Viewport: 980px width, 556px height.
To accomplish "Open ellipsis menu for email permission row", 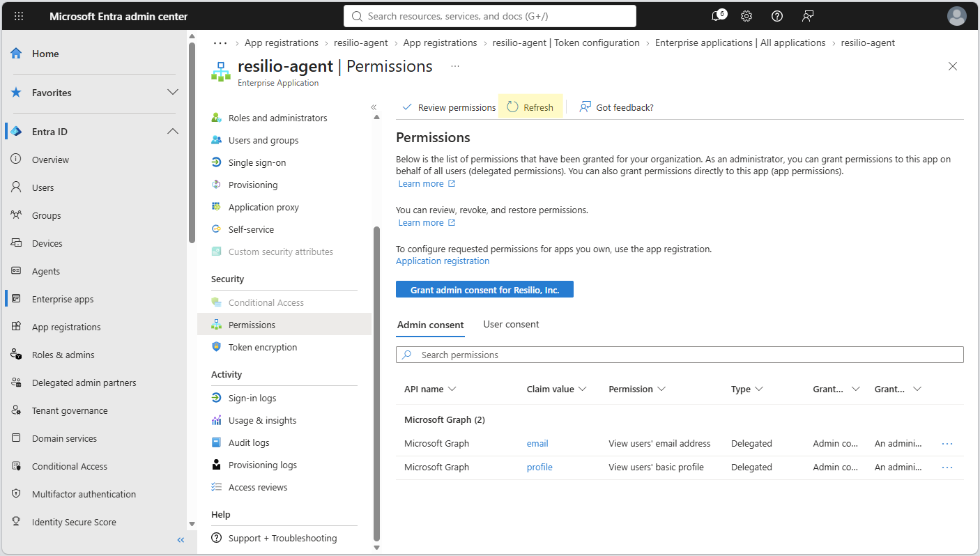I will (x=947, y=443).
